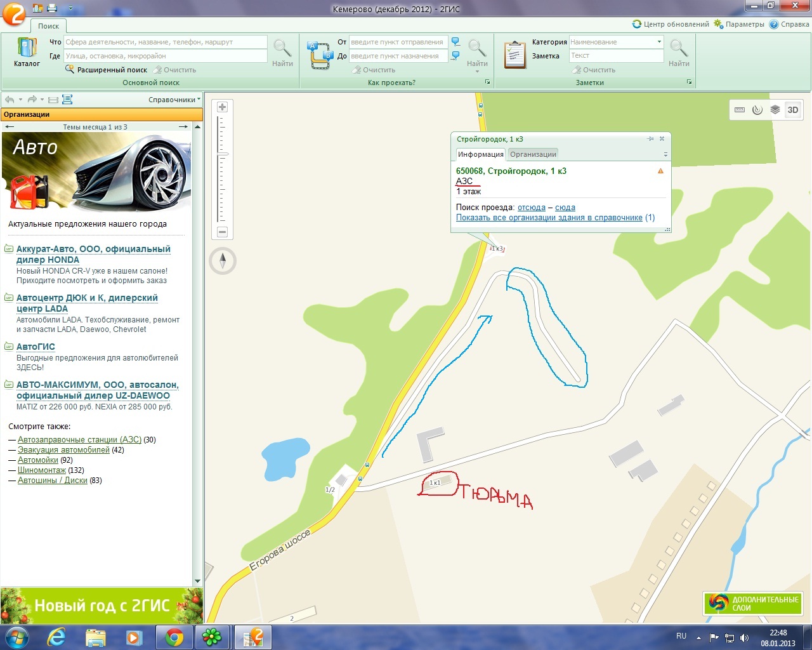Viewport: 812px width, 650px height.
Task: Go to next Темы месяца slide
Action: (x=183, y=127)
